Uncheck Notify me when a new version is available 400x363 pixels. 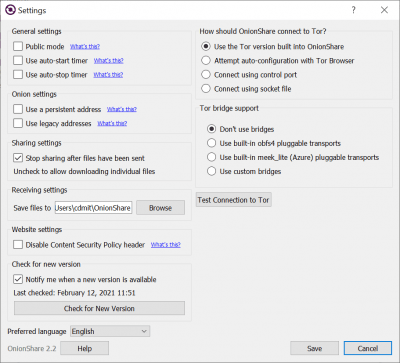tap(18, 279)
